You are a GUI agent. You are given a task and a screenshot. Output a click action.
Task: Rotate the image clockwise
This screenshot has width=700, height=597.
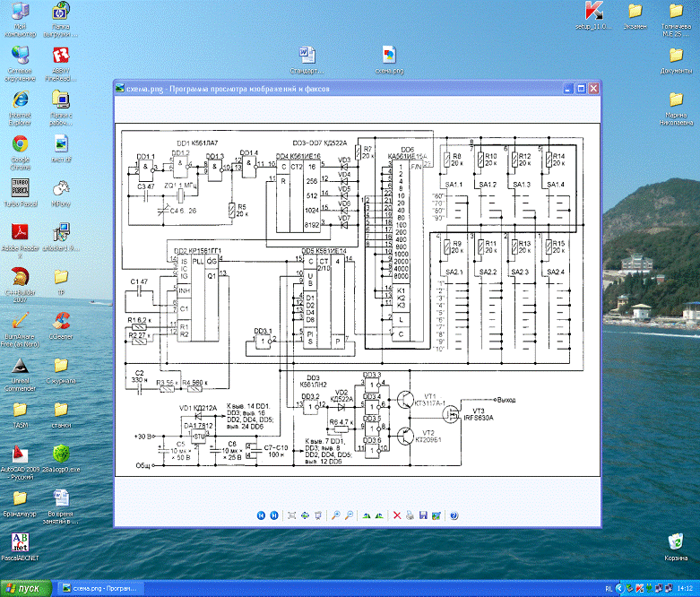(x=366, y=515)
